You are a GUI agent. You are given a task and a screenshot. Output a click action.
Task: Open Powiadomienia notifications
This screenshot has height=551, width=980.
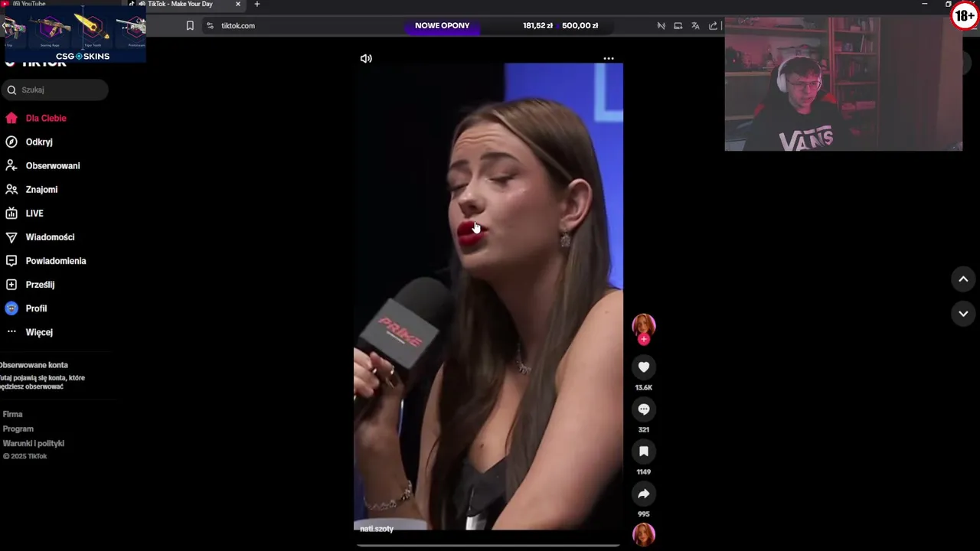(56, 260)
